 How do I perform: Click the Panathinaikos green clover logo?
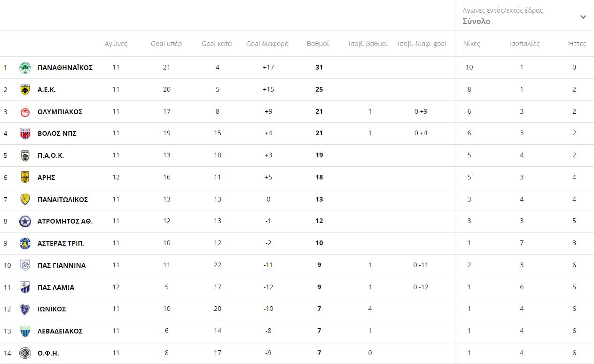25,68
